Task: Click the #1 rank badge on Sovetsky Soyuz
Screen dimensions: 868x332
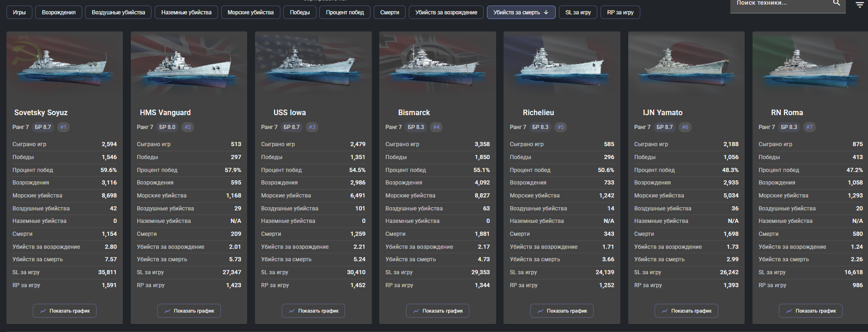Action: 63,127
